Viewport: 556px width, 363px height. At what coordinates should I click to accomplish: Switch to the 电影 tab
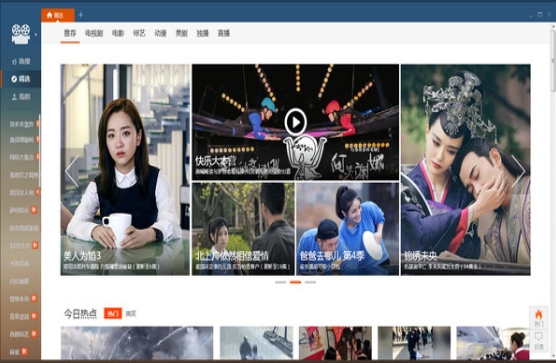coord(118,33)
